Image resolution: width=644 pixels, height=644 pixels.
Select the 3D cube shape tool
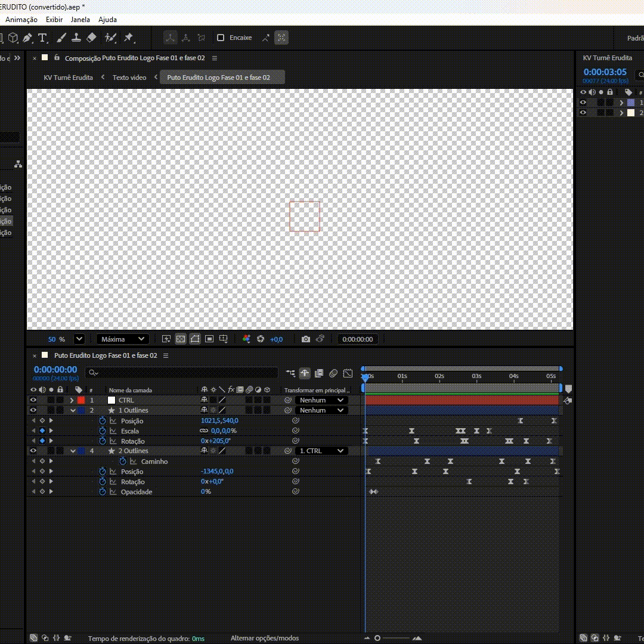13,38
